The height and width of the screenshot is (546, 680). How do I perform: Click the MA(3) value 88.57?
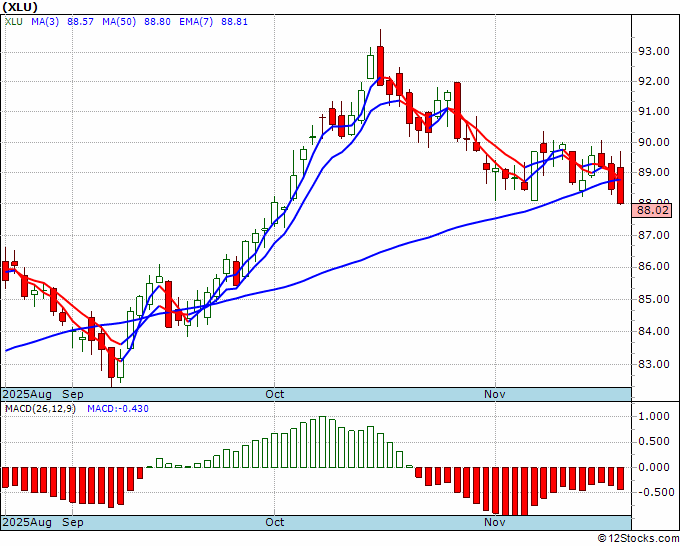coord(80,22)
